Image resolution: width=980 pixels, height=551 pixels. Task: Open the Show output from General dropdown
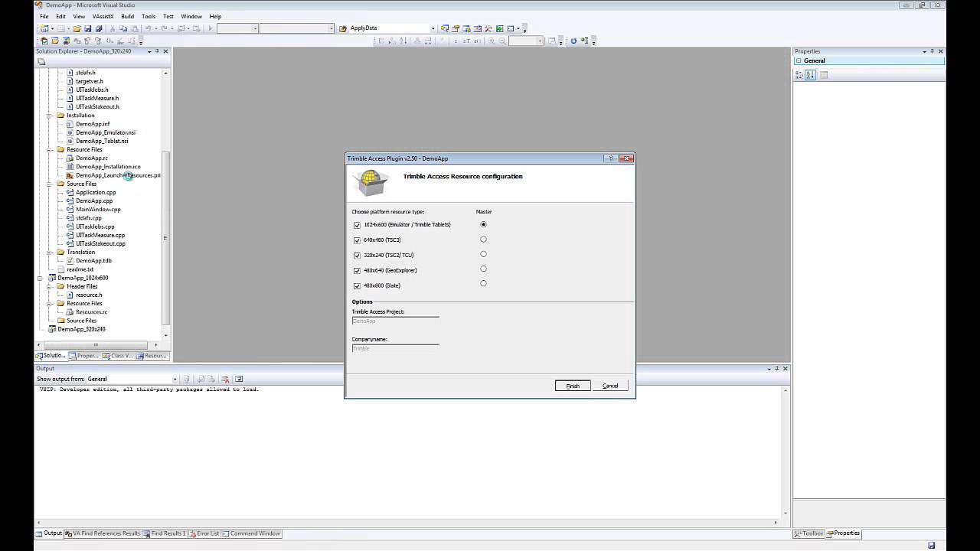click(x=175, y=379)
